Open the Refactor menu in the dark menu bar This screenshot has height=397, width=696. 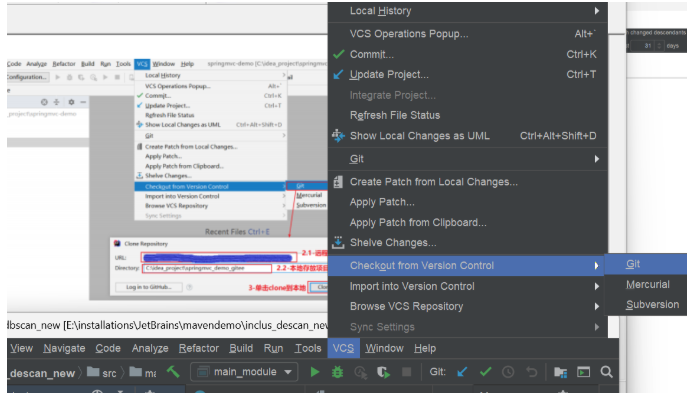pos(198,348)
